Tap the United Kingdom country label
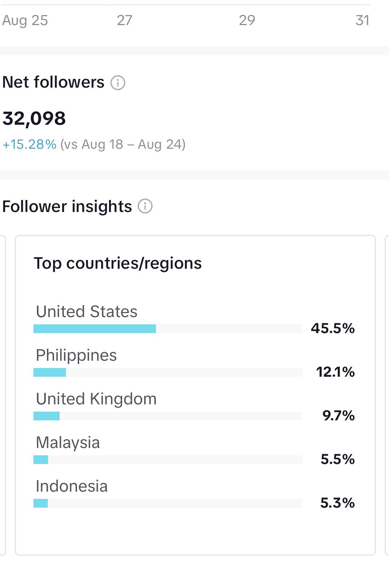 [x=96, y=399]
